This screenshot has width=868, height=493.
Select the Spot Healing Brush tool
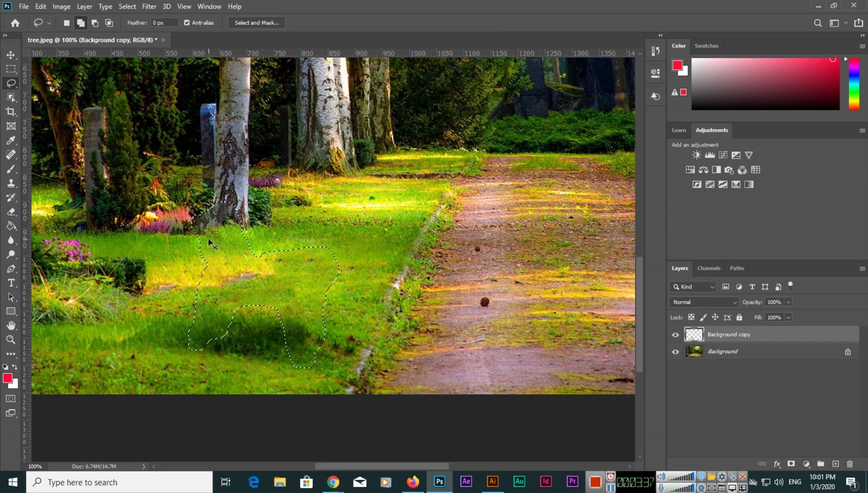11,155
